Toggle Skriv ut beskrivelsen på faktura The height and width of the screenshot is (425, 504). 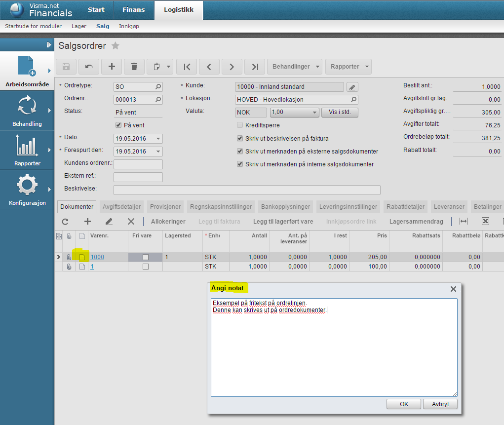(x=240, y=139)
